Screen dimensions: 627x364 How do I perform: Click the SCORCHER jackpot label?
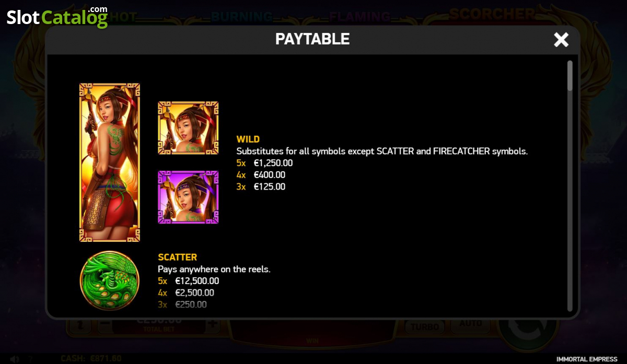pos(493,14)
